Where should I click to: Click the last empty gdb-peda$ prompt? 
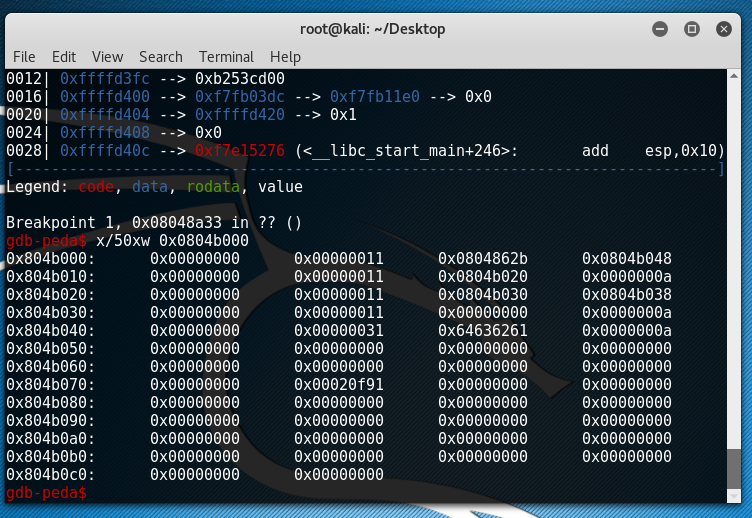(x=47, y=493)
